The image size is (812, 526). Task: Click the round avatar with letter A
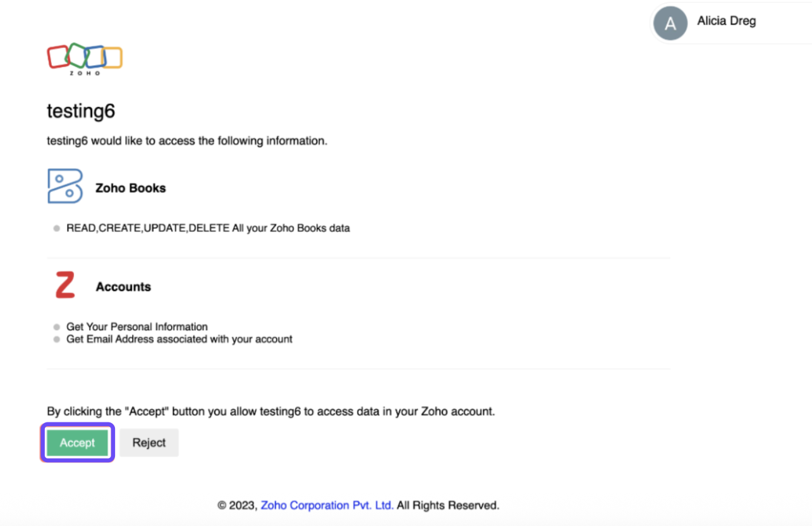coord(670,24)
